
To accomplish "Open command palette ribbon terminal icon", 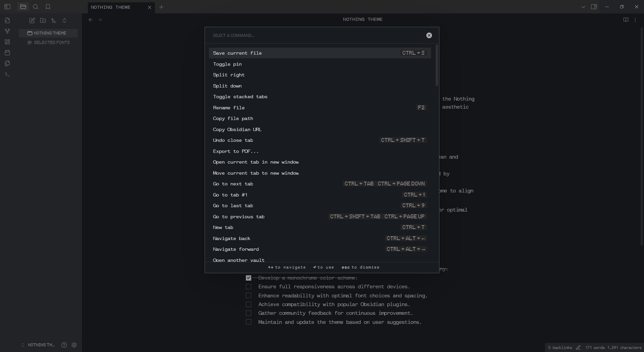I will 7,74.
